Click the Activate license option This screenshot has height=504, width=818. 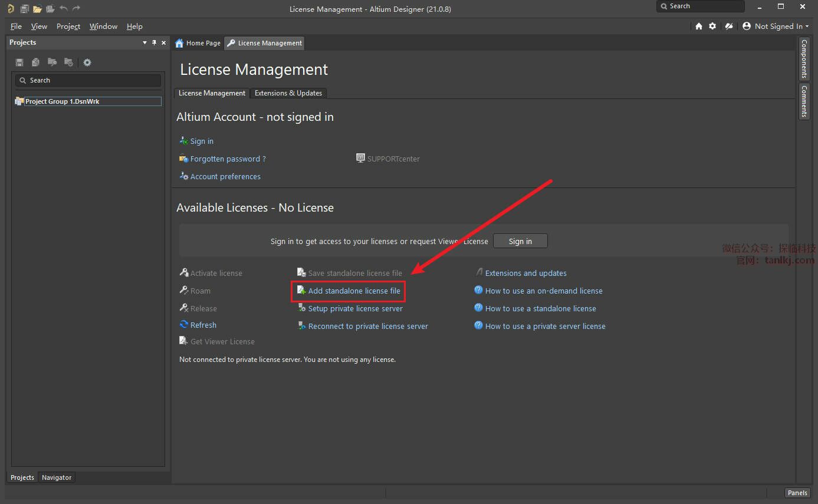click(216, 274)
